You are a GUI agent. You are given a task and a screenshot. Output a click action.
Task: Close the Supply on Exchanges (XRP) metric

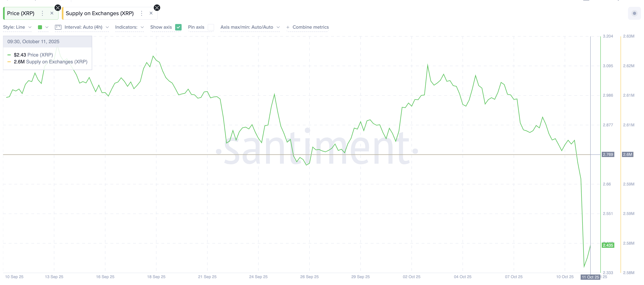151,13
